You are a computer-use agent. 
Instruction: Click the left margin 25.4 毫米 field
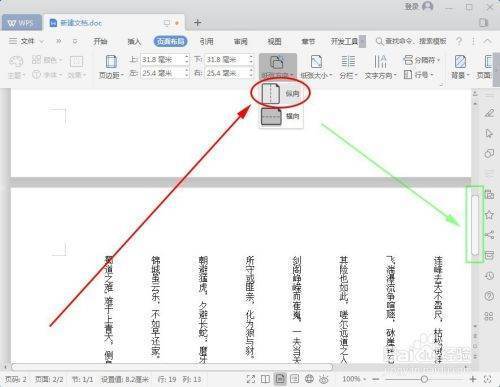pyautogui.click(x=162, y=73)
